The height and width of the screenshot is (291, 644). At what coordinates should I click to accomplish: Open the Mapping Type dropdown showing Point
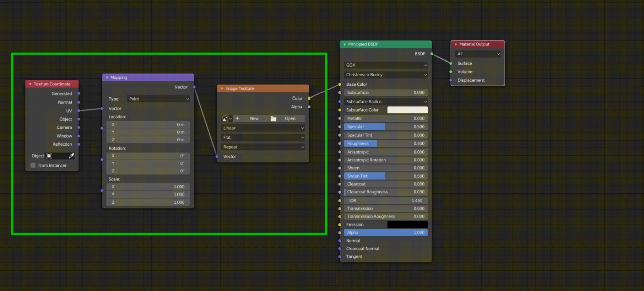(158, 99)
